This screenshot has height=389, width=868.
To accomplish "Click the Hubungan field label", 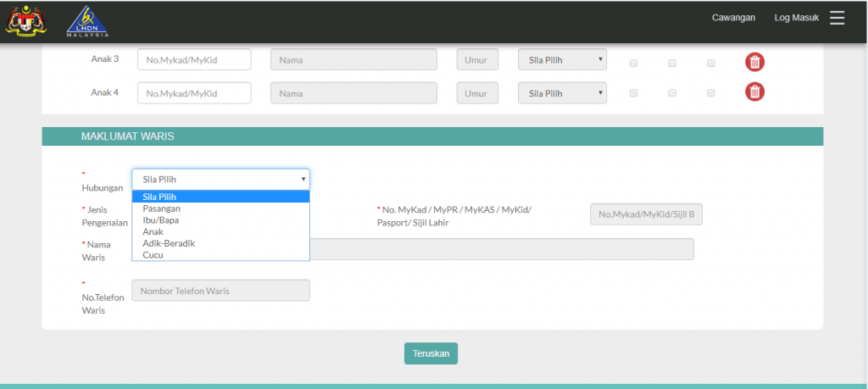I will point(103,188).
